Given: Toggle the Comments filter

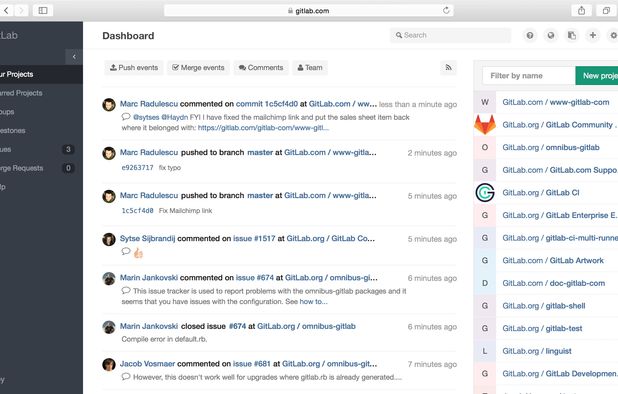Looking at the screenshot, I should (x=261, y=68).
